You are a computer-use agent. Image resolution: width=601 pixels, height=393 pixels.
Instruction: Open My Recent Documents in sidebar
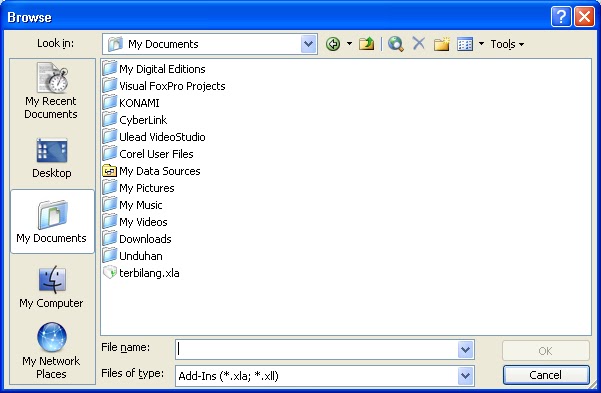point(51,91)
